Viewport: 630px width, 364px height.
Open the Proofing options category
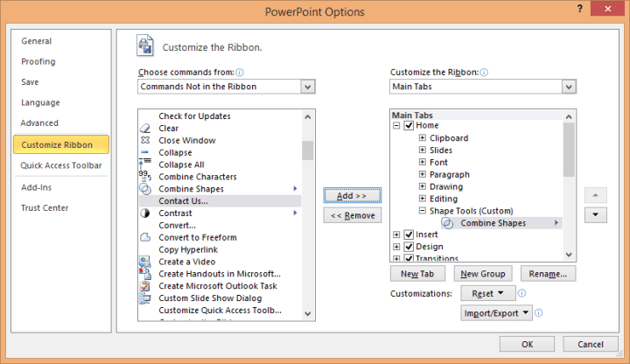pyautogui.click(x=38, y=61)
